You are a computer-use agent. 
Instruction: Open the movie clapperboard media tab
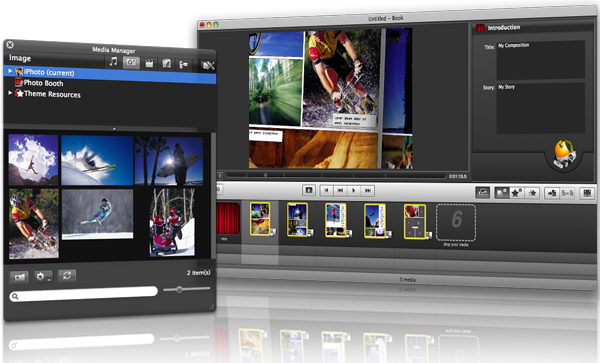tap(149, 63)
